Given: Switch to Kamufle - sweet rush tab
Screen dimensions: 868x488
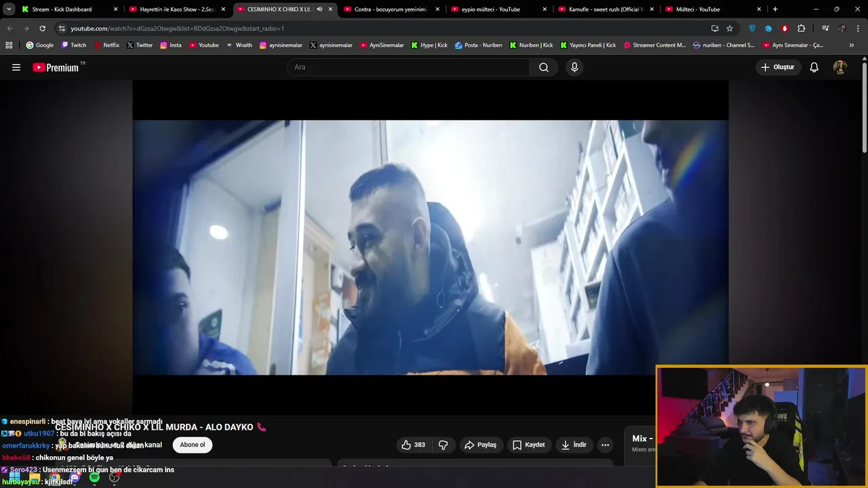Looking at the screenshot, I should [x=606, y=9].
